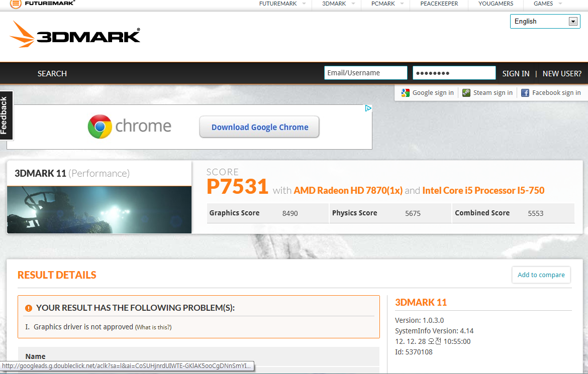
Task: Click the Intel Core i5 Processor I5-750 link
Action: [483, 190]
